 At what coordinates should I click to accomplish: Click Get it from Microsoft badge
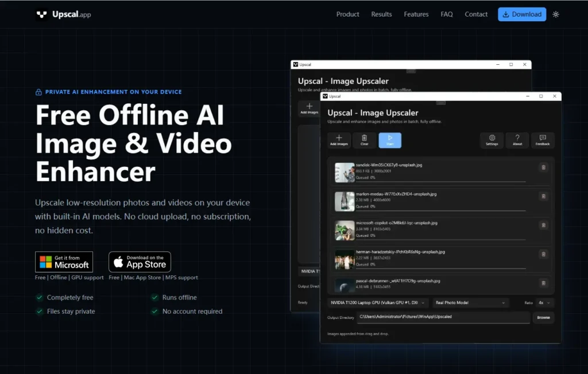pyautogui.click(x=64, y=262)
